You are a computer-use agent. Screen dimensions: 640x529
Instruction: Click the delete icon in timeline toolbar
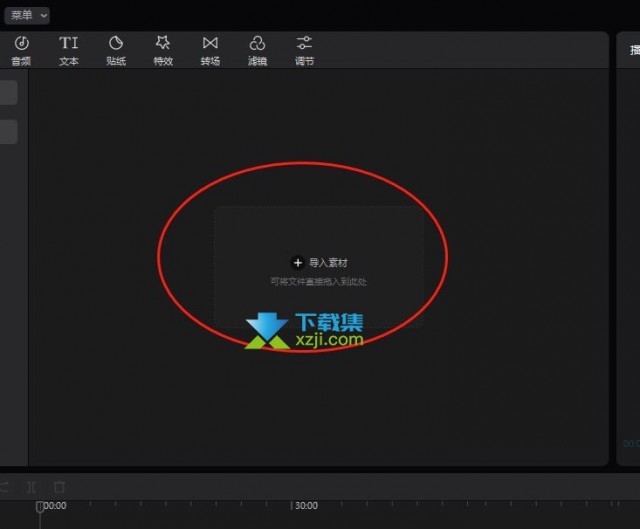(60, 487)
